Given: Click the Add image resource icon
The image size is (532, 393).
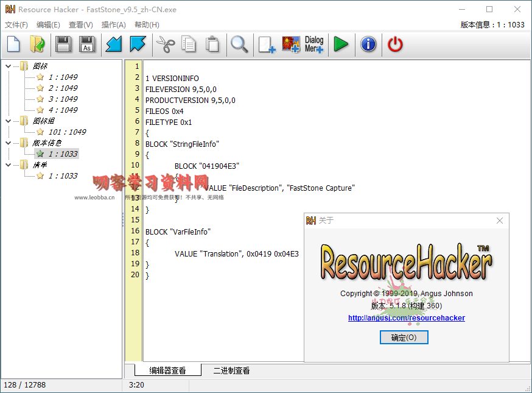Looking at the screenshot, I should coord(291,44).
